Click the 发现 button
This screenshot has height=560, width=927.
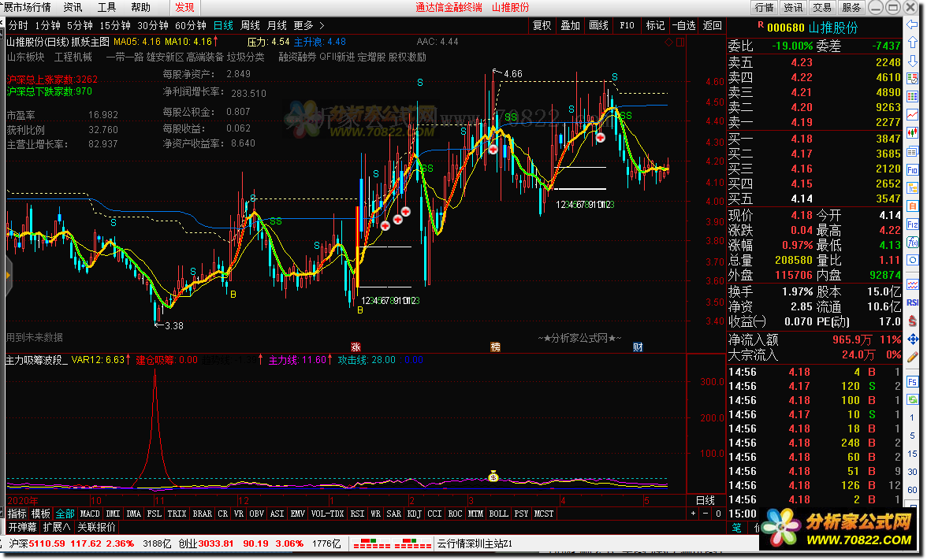[184, 7]
